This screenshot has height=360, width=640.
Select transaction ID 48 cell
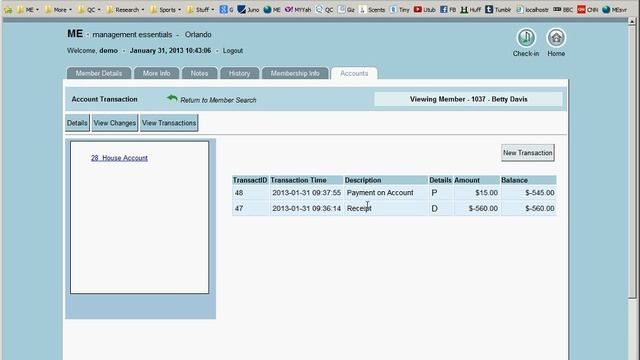251,193
